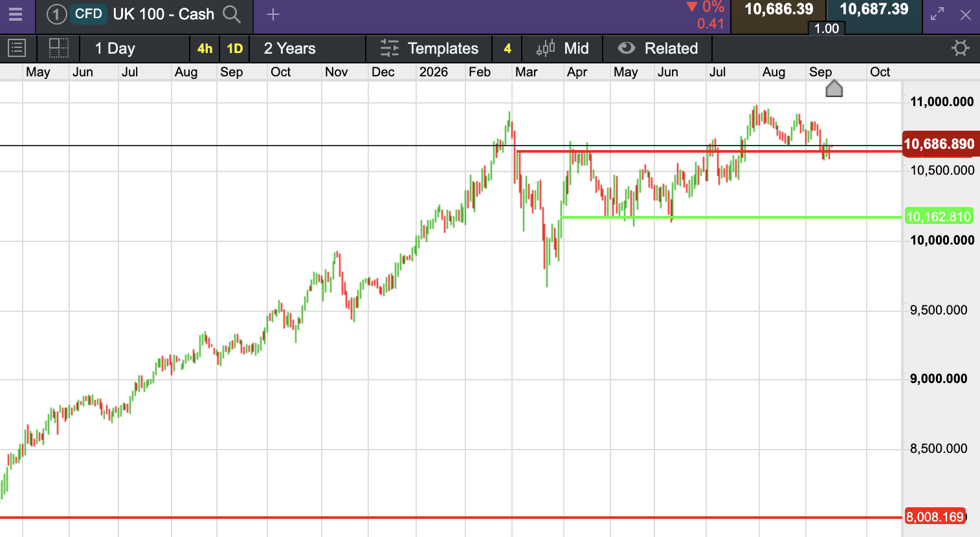Add a new chart tab with plus icon
This screenshot has width=980, height=537.
(273, 14)
